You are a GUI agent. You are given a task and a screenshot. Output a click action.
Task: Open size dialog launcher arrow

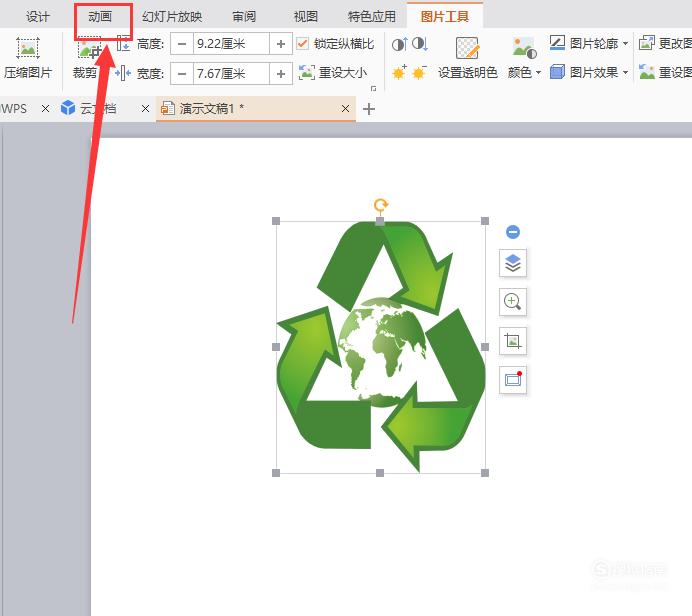[x=373, y=89]
